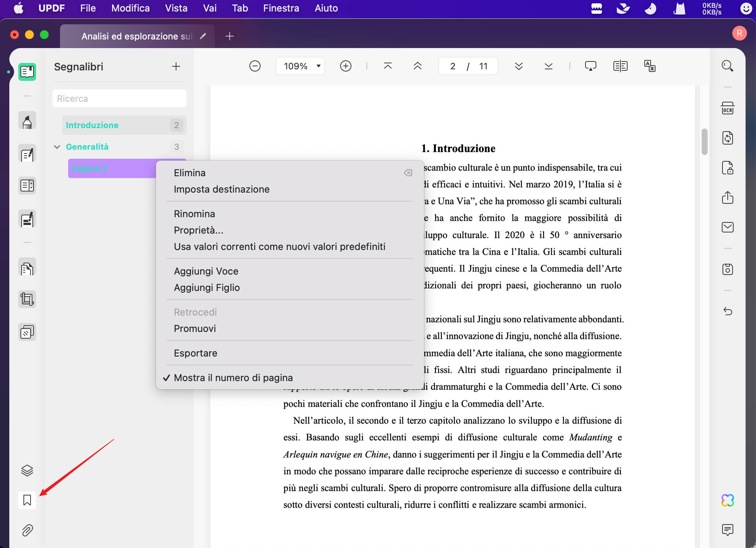Run OCR text recognition

click(727, 108)
